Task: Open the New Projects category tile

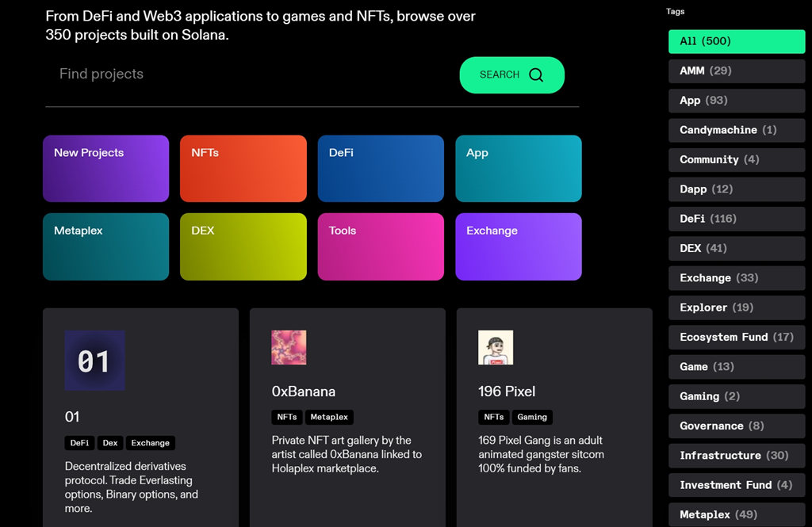Action: pos(105,169)
